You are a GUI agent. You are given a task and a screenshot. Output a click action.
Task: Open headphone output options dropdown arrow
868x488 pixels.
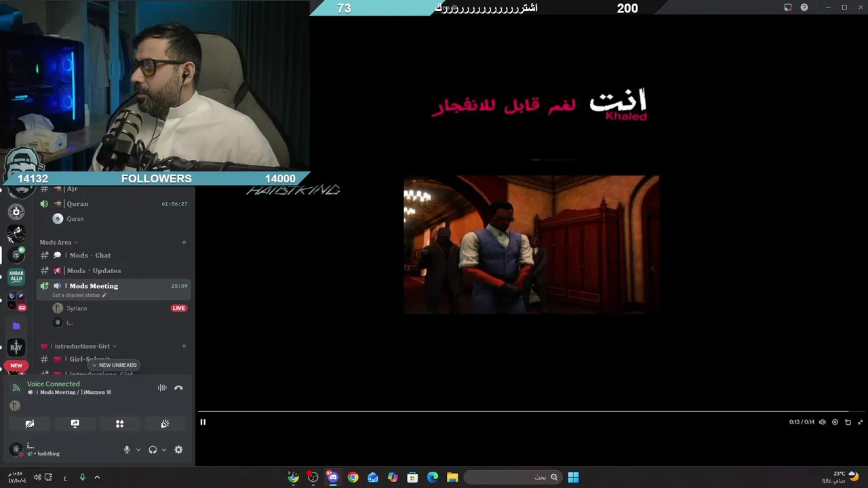coord(164,449)
